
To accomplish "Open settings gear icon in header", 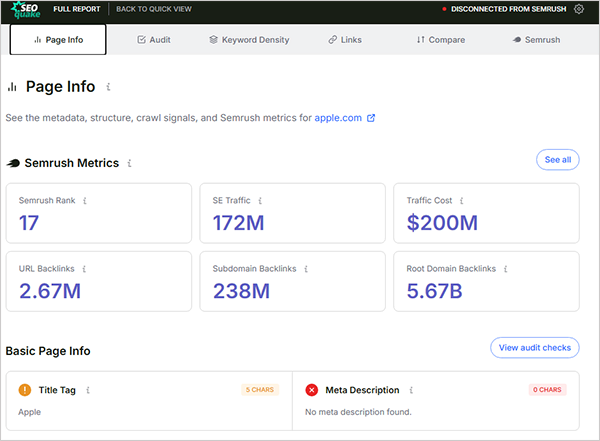I will pyautogui.click(x=579, y=9).
